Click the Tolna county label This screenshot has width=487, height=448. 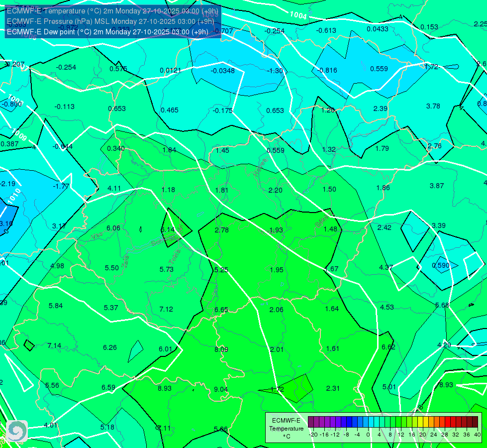coord(175,257)
